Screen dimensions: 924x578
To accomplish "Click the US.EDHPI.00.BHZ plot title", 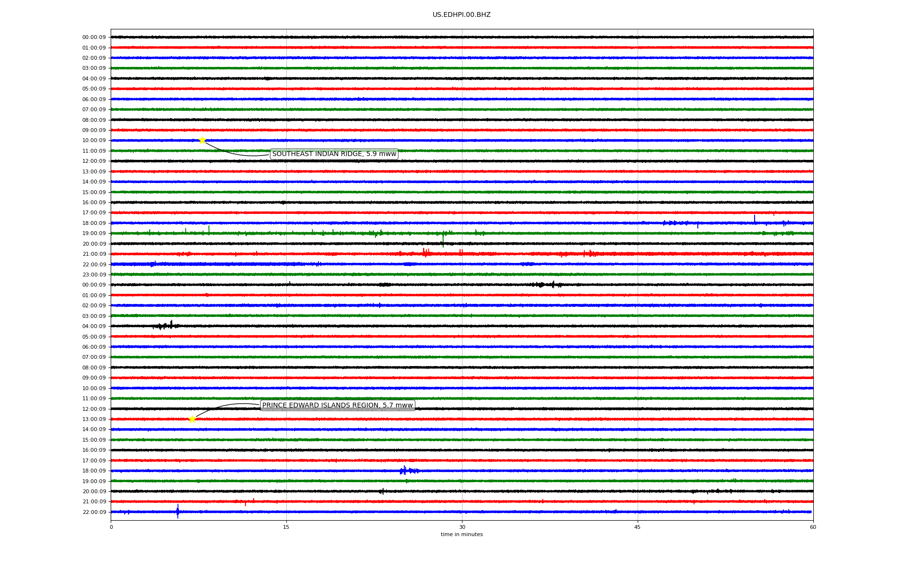I will click(x=461, y=15).
